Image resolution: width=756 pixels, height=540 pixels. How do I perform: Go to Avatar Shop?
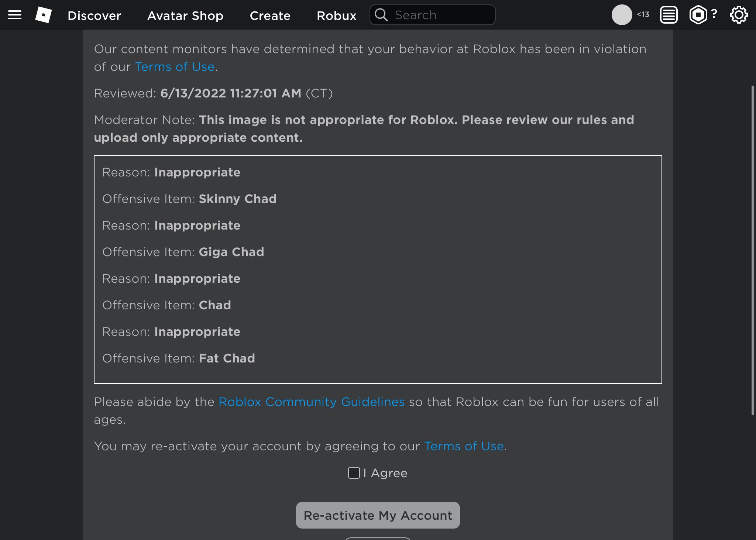(185, 16)
